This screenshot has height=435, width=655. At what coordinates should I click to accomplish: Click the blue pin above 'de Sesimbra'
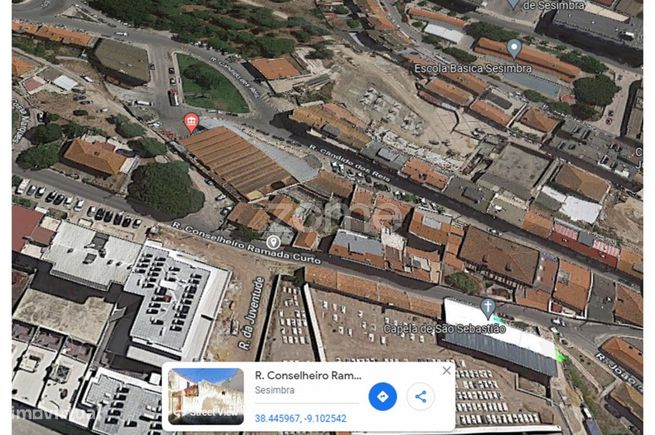513,3
